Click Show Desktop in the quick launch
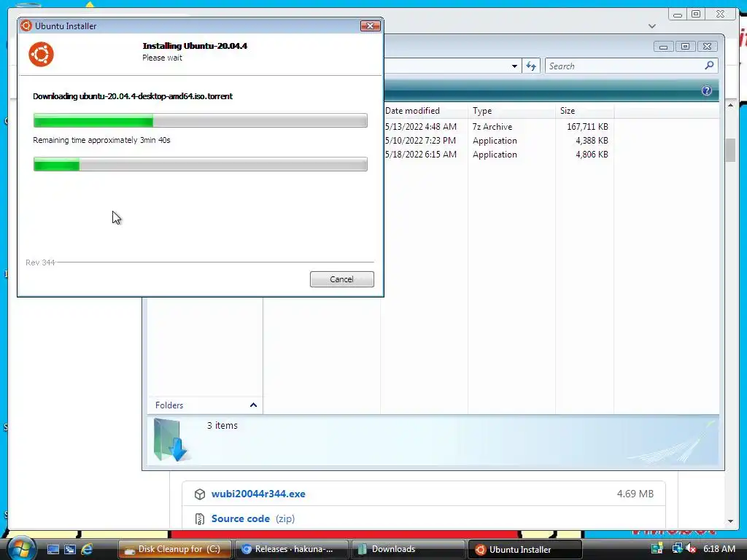Image resolution: width=747 pixels, height=560 pixels. tap(53, 549)
